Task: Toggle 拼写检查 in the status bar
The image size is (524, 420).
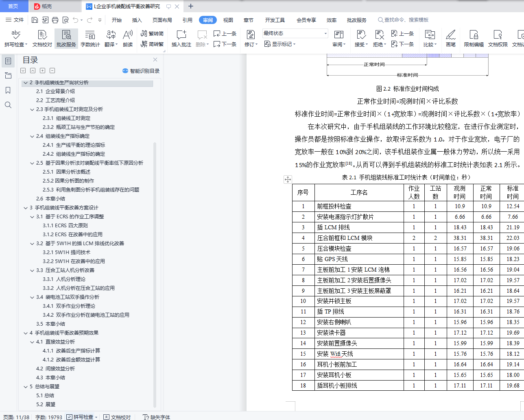Action: point(80,417)
